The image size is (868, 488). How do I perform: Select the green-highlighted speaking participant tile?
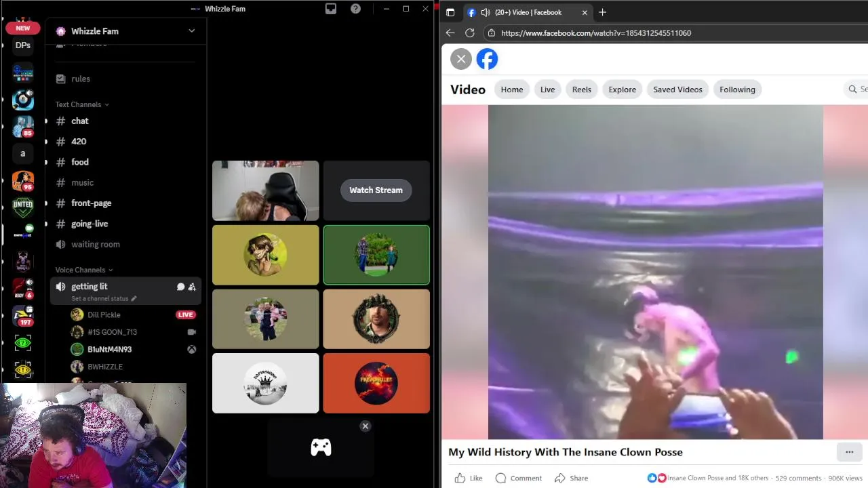pos(376,255)
